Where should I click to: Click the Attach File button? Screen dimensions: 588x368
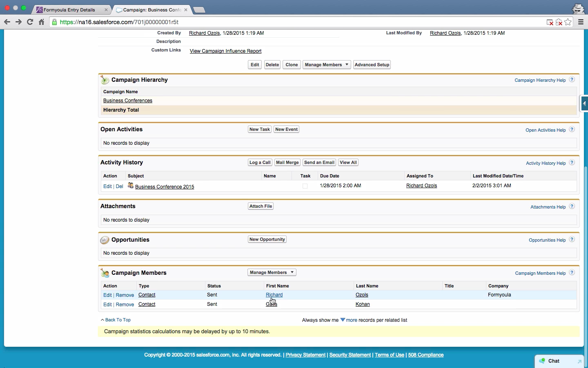click(x=261, y=206)
